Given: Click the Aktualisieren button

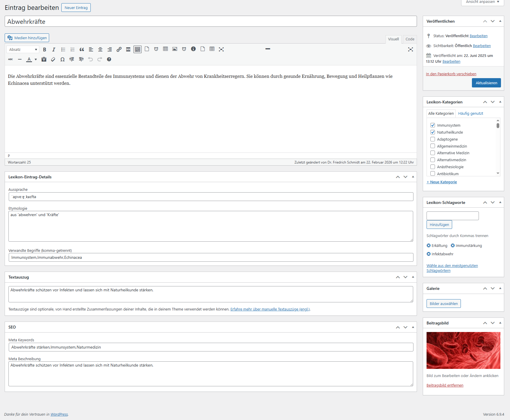Looking at the screenshot, I should pyautogui.click(x=486, y=83).
